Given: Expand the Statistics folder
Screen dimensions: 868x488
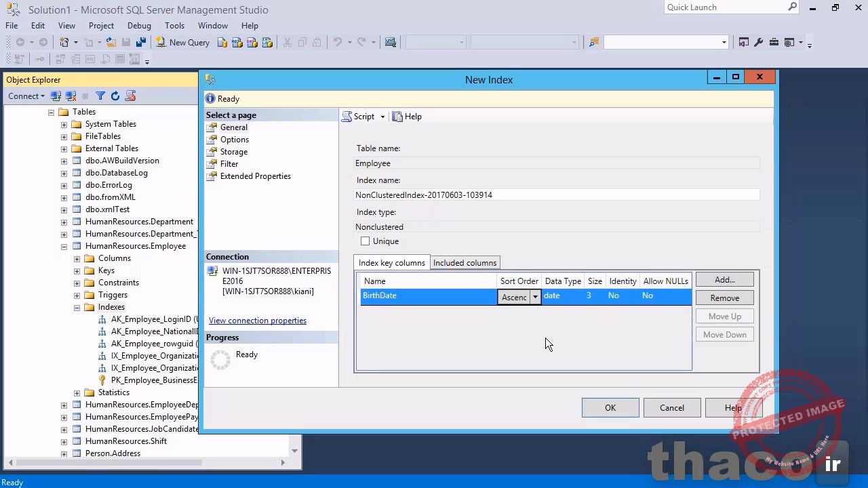Looking at the screenshot, I should [77, 392].
